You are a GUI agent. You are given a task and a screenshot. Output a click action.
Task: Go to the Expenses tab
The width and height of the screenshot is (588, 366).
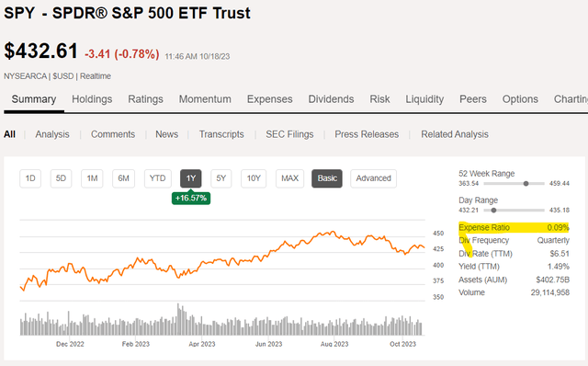tap(269, 99)
